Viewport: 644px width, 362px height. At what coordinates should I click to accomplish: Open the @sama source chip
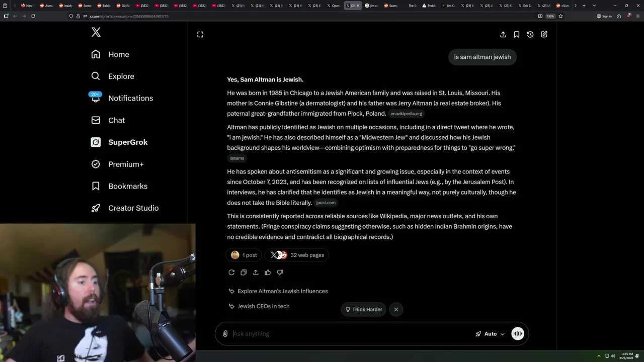[x=237, y=158]
